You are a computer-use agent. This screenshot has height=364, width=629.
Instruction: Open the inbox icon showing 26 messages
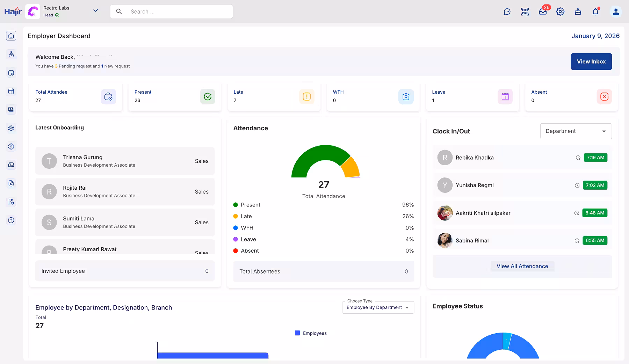coord(542,12)
